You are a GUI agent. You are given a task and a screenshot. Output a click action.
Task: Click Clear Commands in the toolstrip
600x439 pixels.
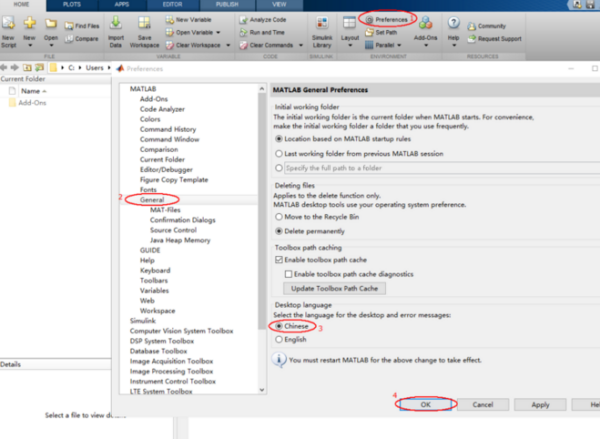[x=266, y=45]
